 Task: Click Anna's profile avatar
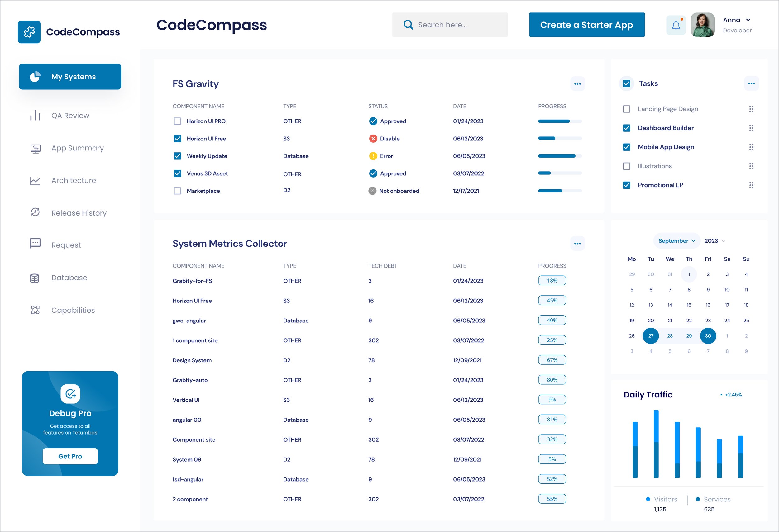pos(703,25)
